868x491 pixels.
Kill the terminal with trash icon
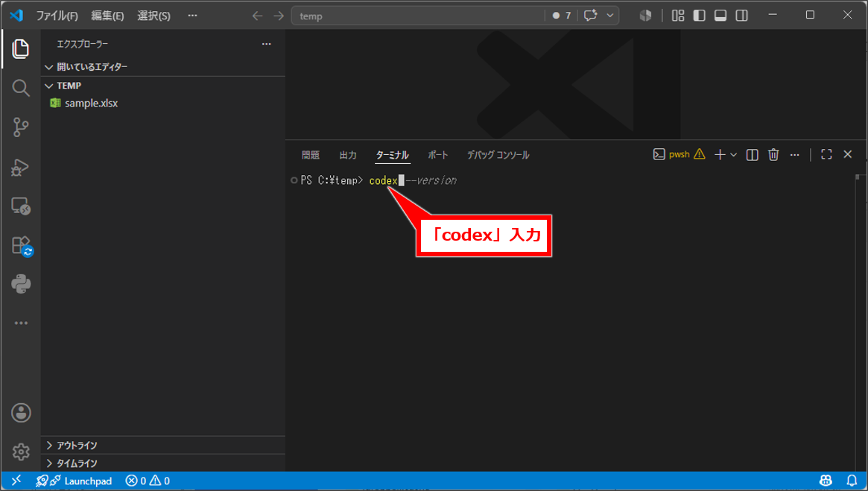(773, 155)
